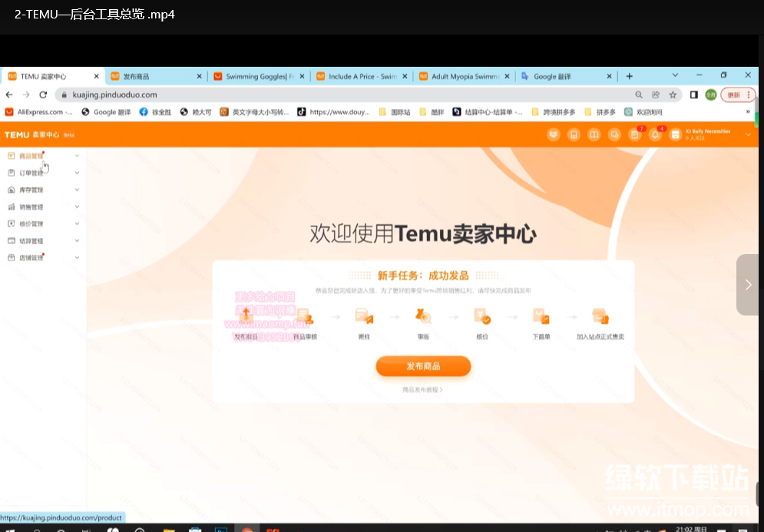Reload the page with refresh icon
764x532 pixels.
tap(43, 94)
